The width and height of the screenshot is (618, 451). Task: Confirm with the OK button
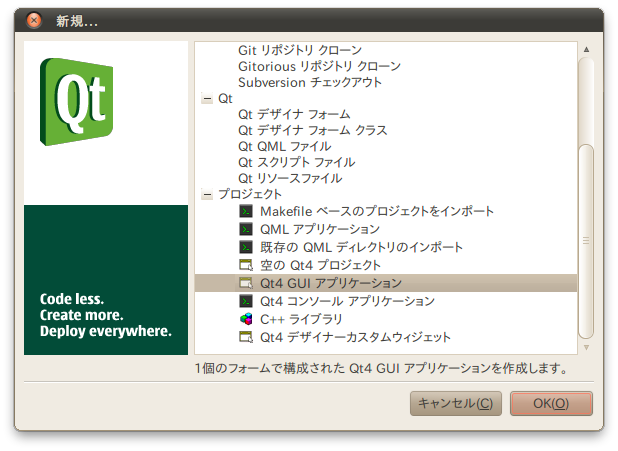[x=551, y=403]
